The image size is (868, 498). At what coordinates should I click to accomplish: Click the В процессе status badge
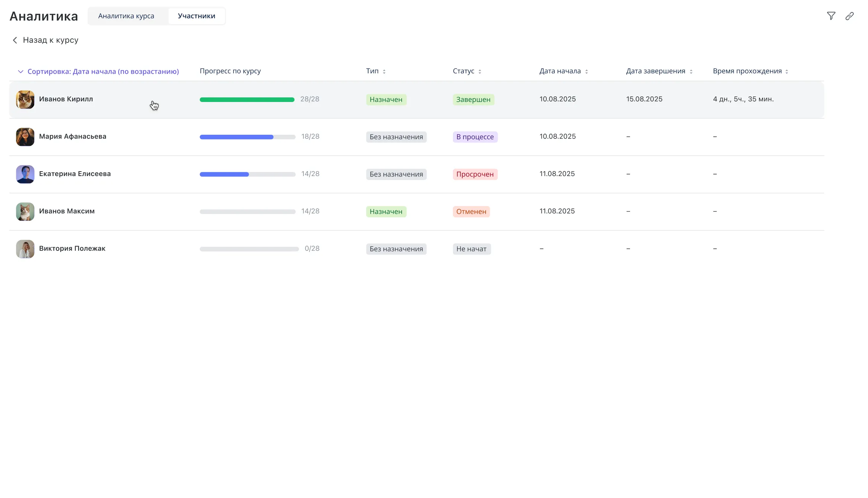click(x=475, y=137)
